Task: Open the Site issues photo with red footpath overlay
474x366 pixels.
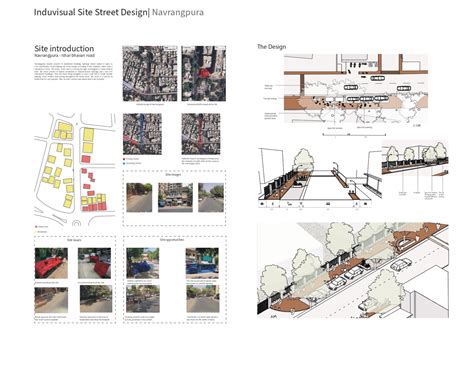Action: point(51,263)
